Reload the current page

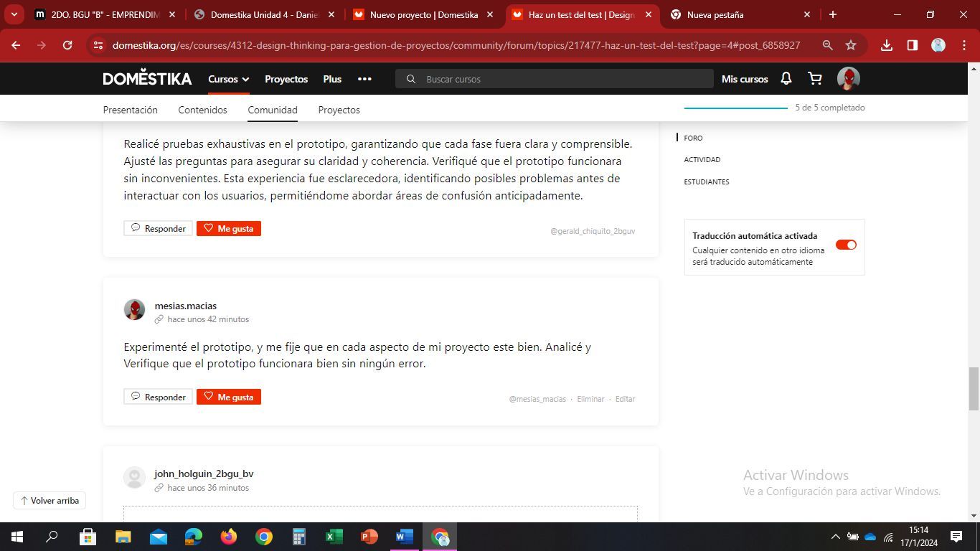coord(67,45)
